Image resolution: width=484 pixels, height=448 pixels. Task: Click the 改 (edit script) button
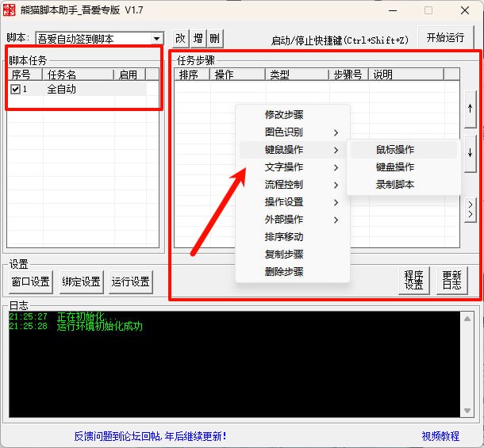(x=180, y=39)
